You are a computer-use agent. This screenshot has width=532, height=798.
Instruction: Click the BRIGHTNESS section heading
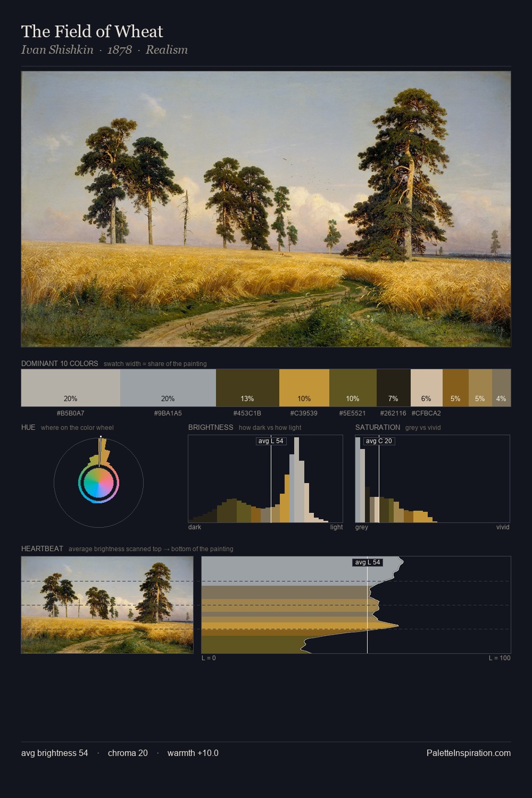211,427
